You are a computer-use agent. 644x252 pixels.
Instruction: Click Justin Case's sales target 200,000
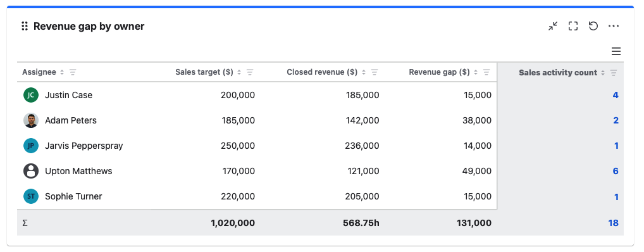pyautogui.click(x=238, y=95)
